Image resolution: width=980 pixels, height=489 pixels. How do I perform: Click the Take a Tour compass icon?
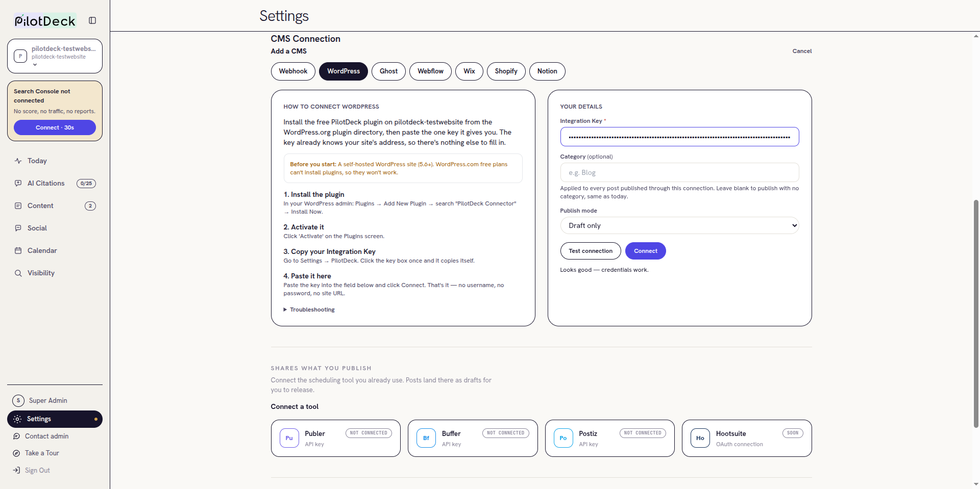click(16, 453)
